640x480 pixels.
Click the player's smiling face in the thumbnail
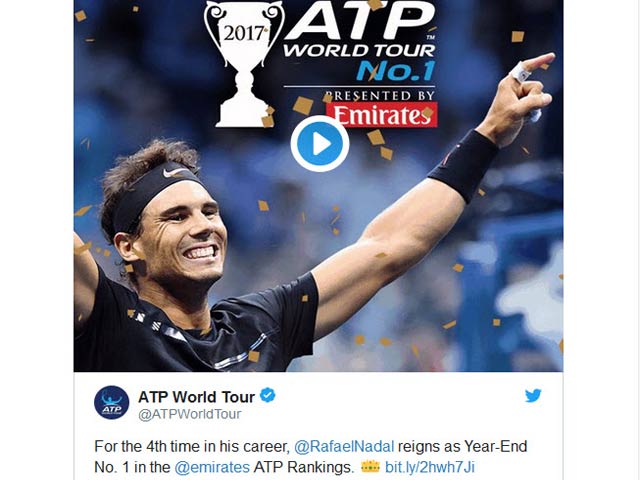point(186,237)
